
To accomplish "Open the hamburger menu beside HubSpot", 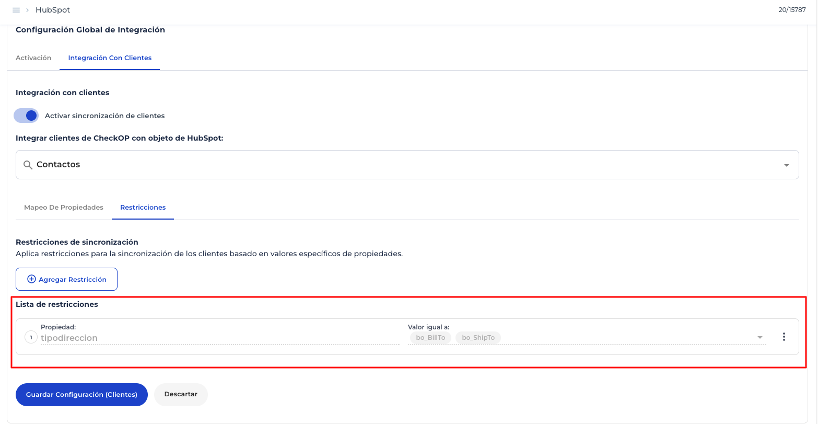I will coord(16,10).
